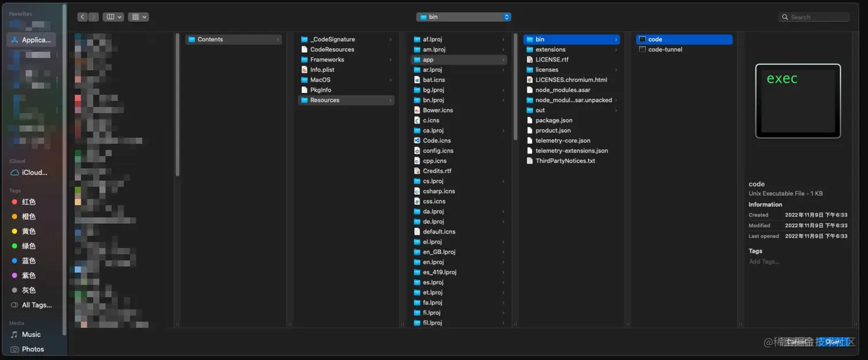Select the app folder
Screen dimensions: 868x360
point(459,60)
